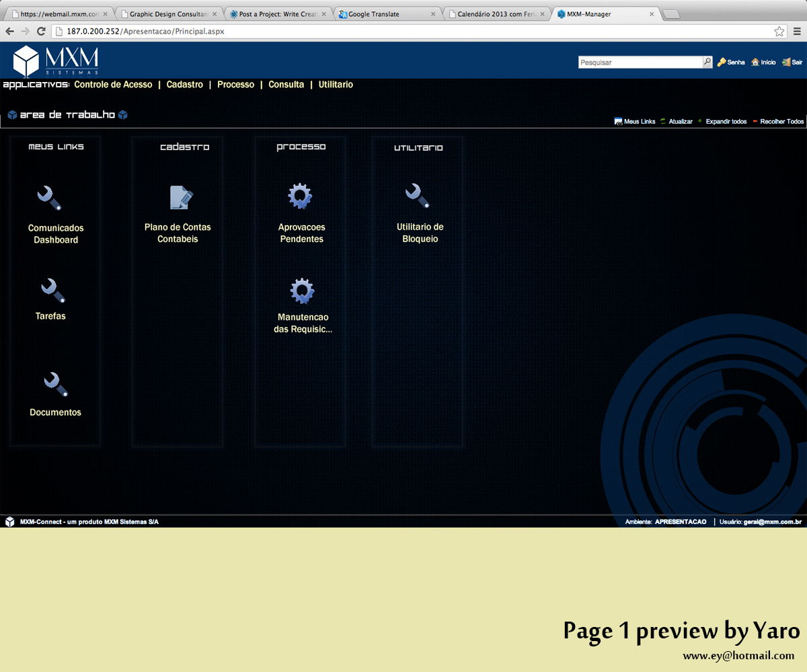Open the Tarefas wrench icon
Screen dimensions: 807x672
[52, 290]
